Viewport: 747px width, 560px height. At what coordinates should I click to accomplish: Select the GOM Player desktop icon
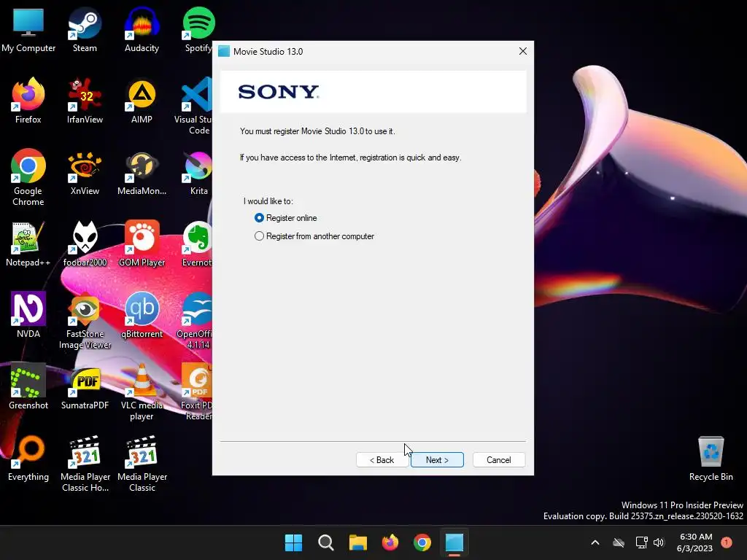[142, 244]
